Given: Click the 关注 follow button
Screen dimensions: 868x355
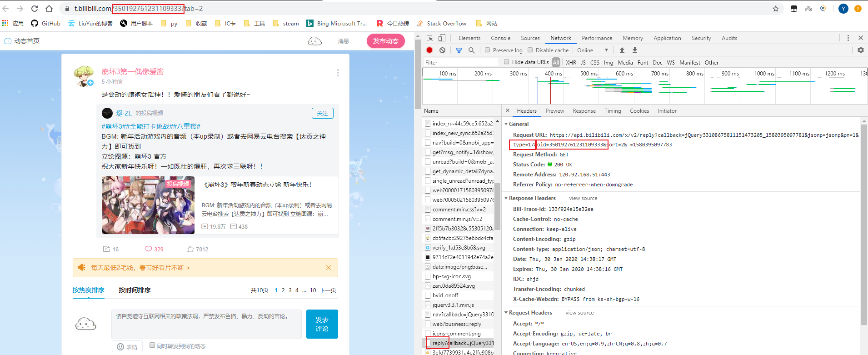Looking at the screenshot, I should [323, 113].
